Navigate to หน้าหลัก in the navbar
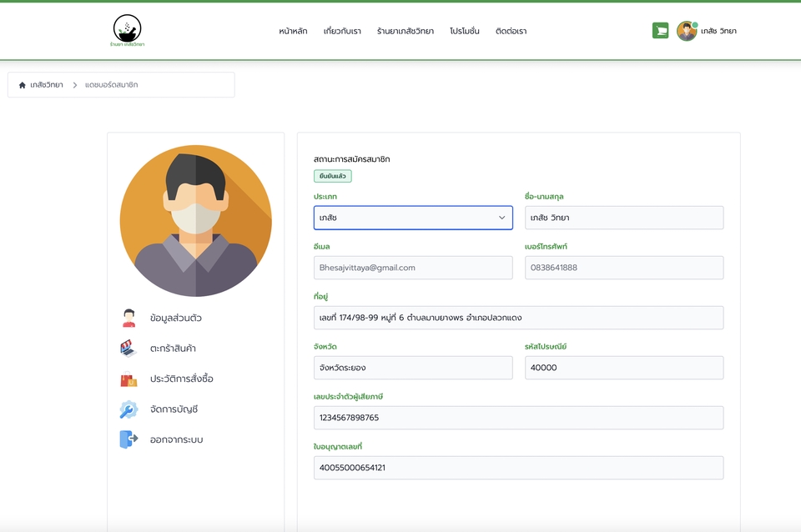This screenshot has width=801, height=532. (x=294, y=30)
